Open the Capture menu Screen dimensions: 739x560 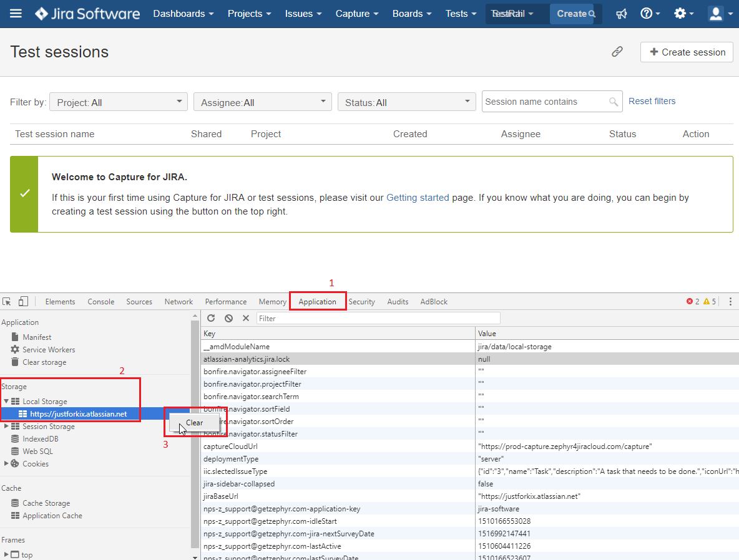click(357, 14)
